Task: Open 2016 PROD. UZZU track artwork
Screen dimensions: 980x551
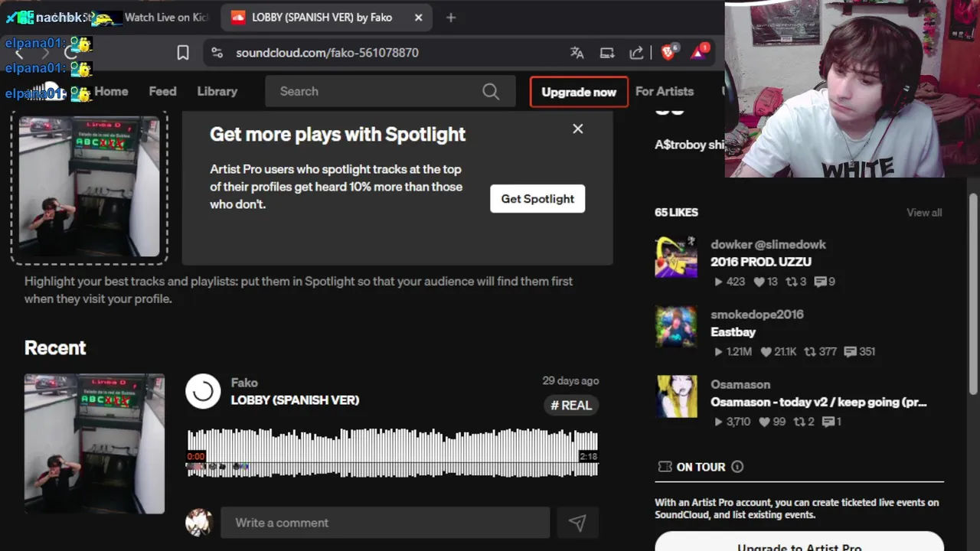Action: click(x=676, y=256)
